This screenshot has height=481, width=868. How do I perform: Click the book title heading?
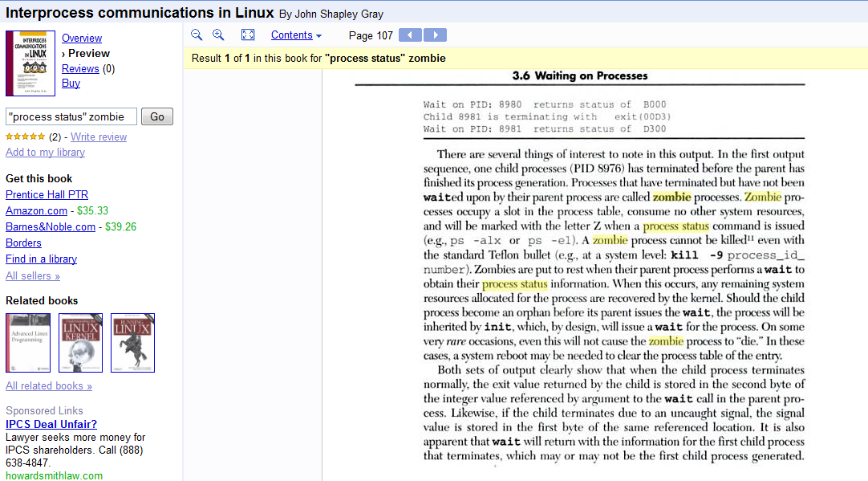click(x=140, y=12)
